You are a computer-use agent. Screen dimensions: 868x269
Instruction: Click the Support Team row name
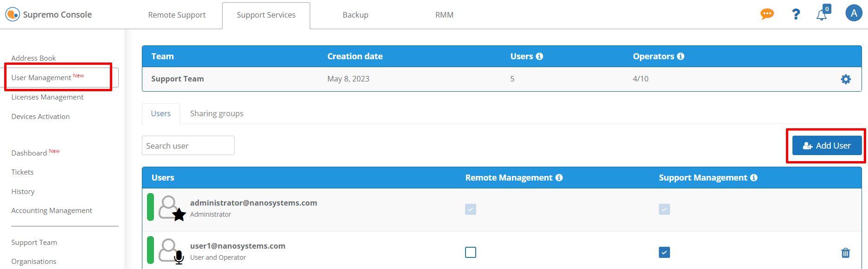(178, 79)
